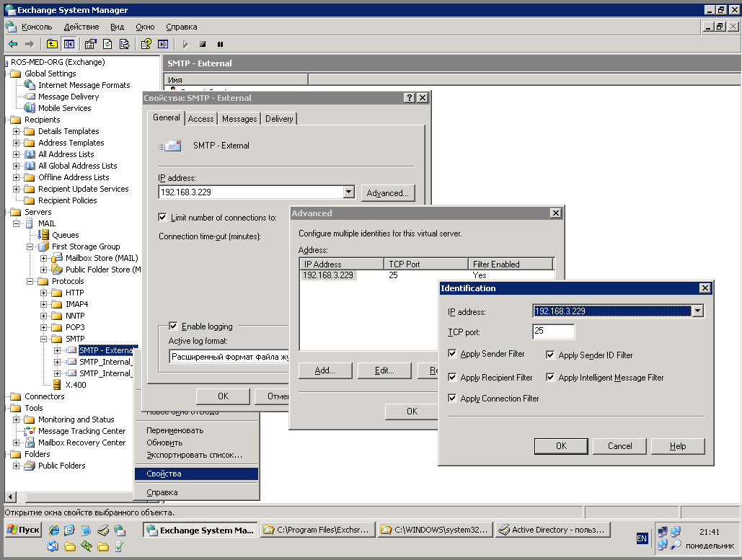Click the IP Address column header
This screenshot has width=742, height=560.
click(x=342, y=264)
